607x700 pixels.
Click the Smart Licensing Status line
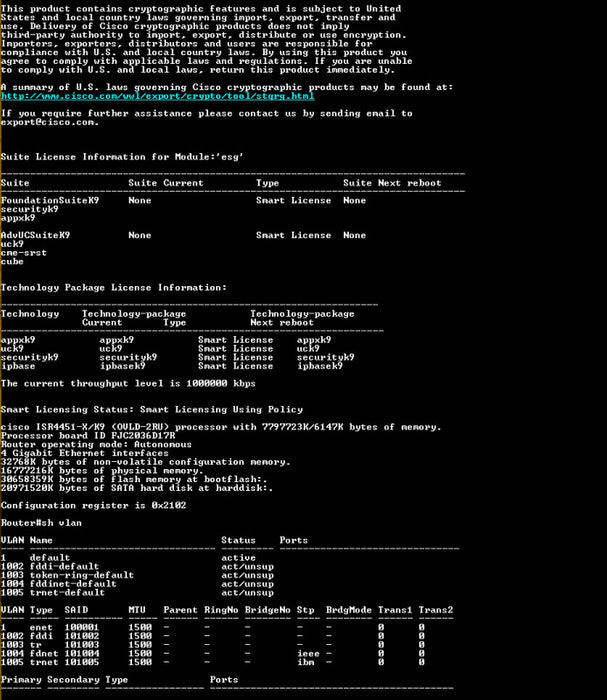click(x=152, y=410)
